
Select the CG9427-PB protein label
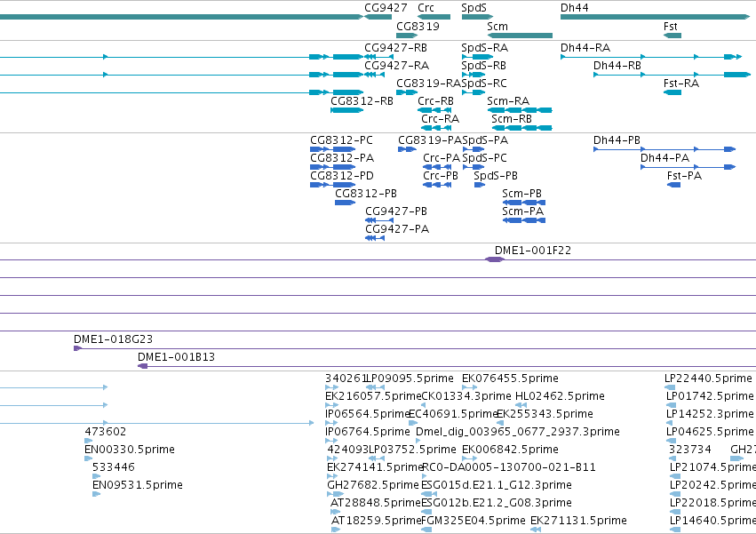pos(396,211)
